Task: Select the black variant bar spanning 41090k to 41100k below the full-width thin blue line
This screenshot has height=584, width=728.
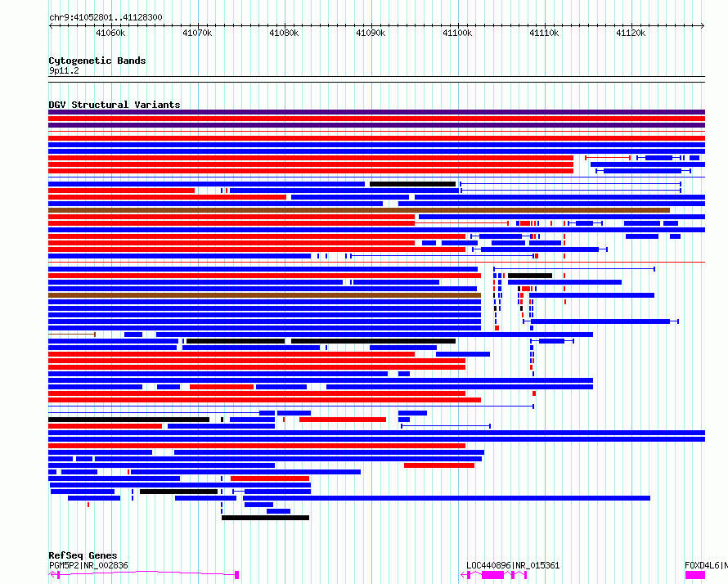Action: click(413, 184)
